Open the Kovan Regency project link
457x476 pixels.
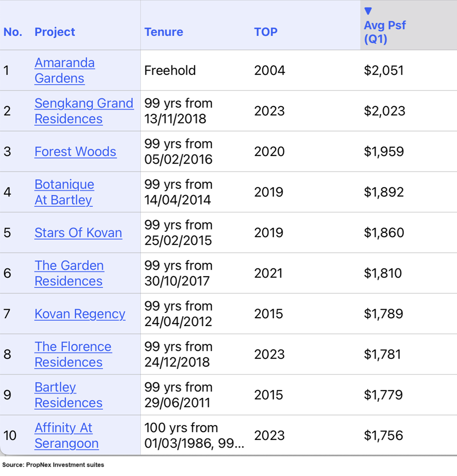[80, 314]
